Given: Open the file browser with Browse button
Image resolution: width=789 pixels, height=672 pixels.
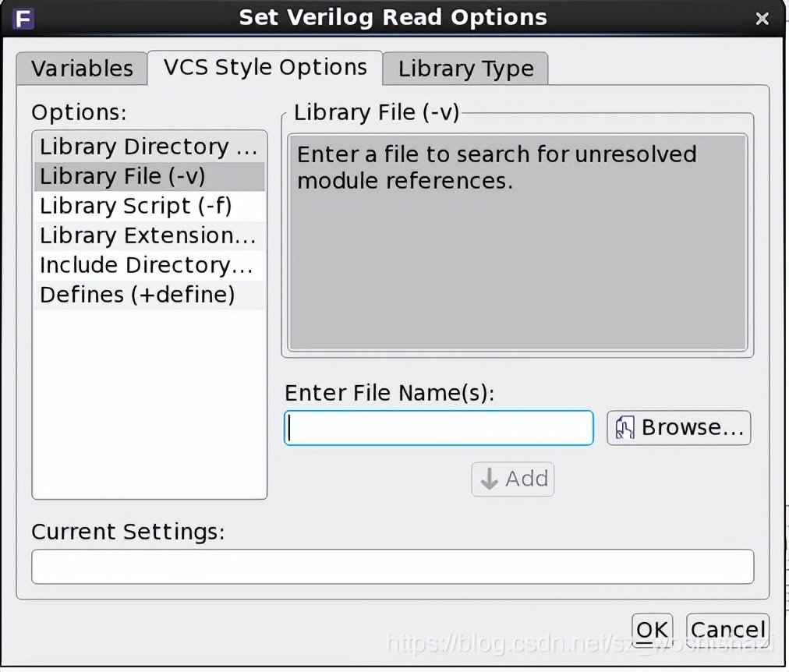Looking at the screenshot, I should 678,428.
